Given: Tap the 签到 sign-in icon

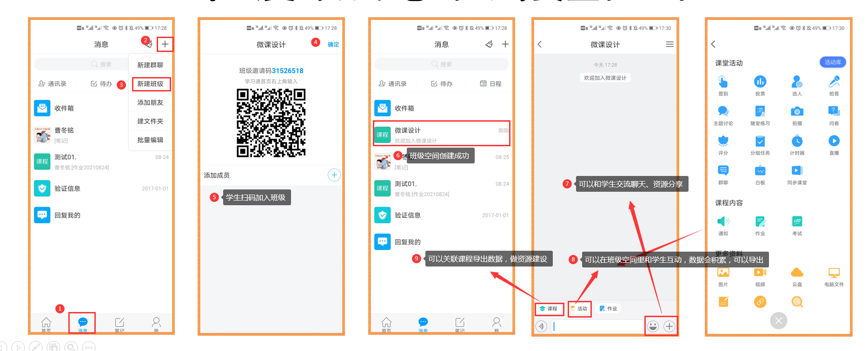Looking at the screenshot, I should (x=723, y=82).
